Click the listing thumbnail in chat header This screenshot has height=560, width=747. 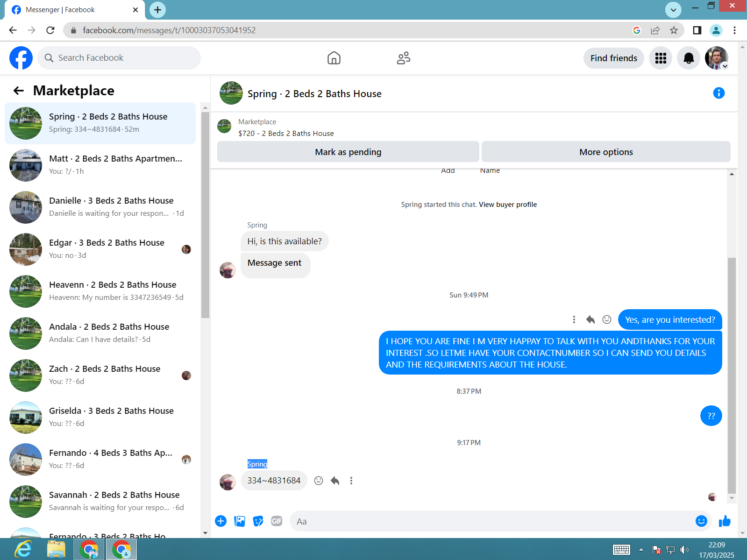tap(231, 93)
